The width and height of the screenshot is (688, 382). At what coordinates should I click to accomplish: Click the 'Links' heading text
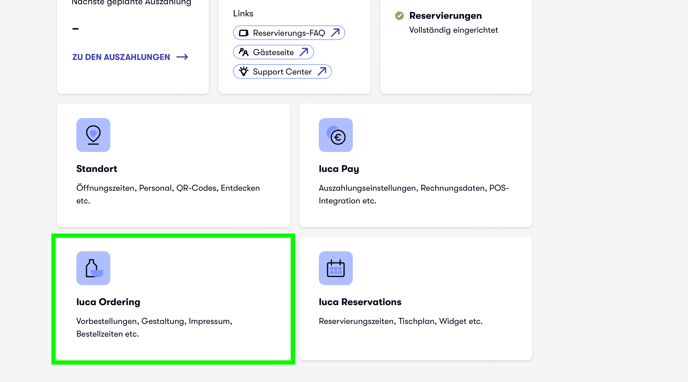tap(243, 14)
